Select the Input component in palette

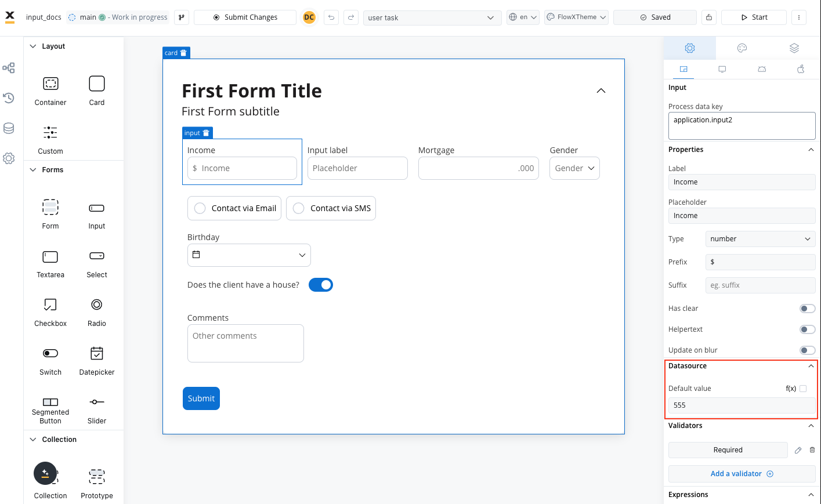(97, 215)
